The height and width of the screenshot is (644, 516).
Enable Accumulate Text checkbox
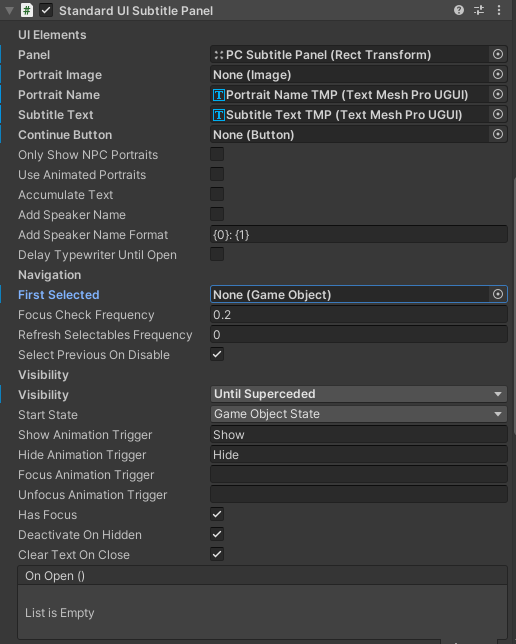[x=217, y=194]
